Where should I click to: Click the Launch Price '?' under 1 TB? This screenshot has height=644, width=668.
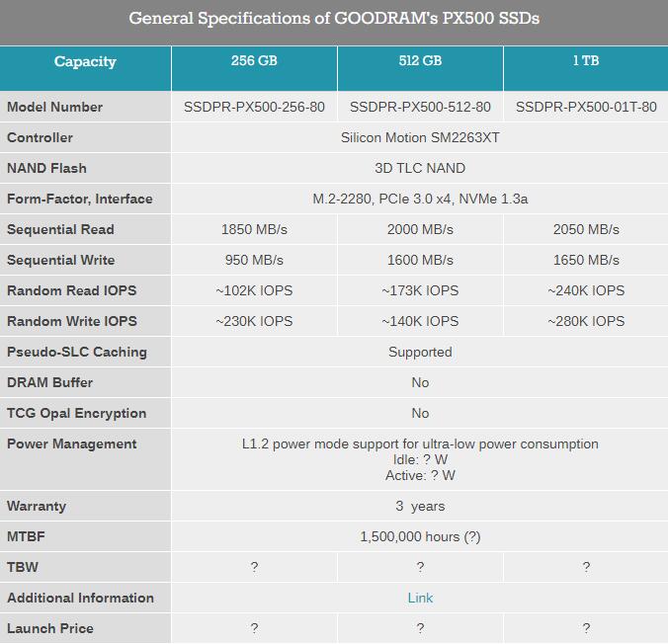(586, 628)
